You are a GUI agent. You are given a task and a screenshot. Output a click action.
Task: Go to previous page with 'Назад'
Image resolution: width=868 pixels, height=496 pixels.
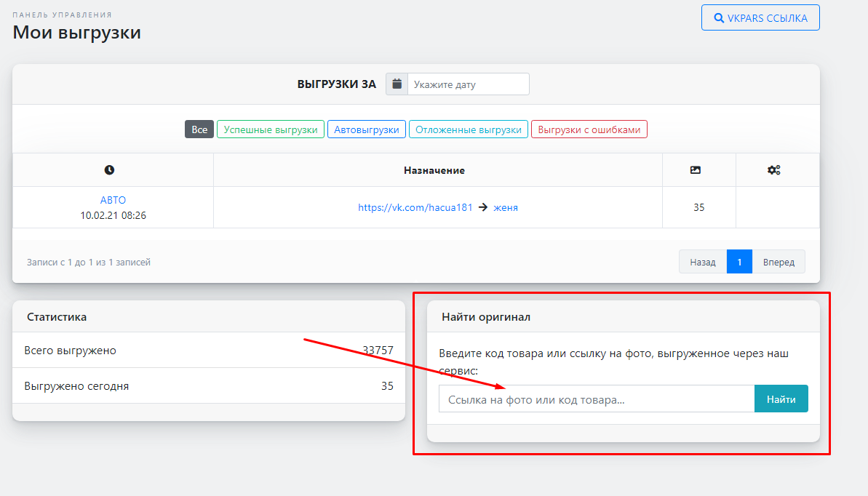point(703,262)
